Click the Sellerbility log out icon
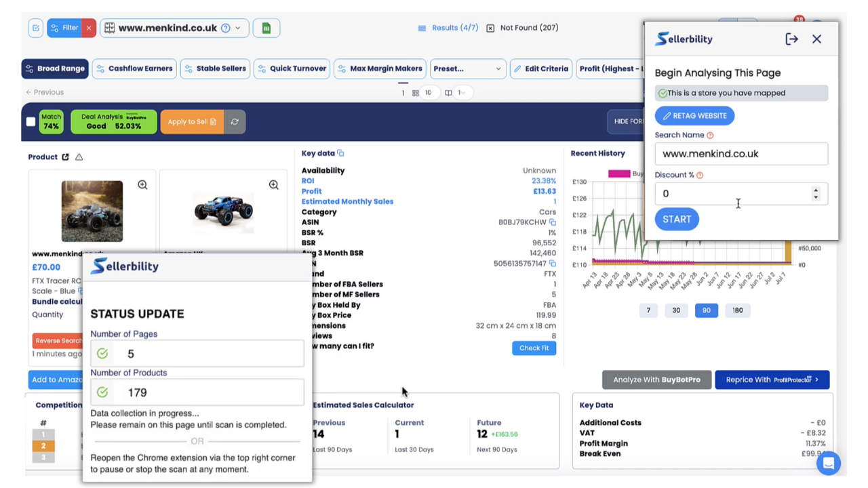The width and height of the screenshot is (868, 488). [x=791, y=39]
